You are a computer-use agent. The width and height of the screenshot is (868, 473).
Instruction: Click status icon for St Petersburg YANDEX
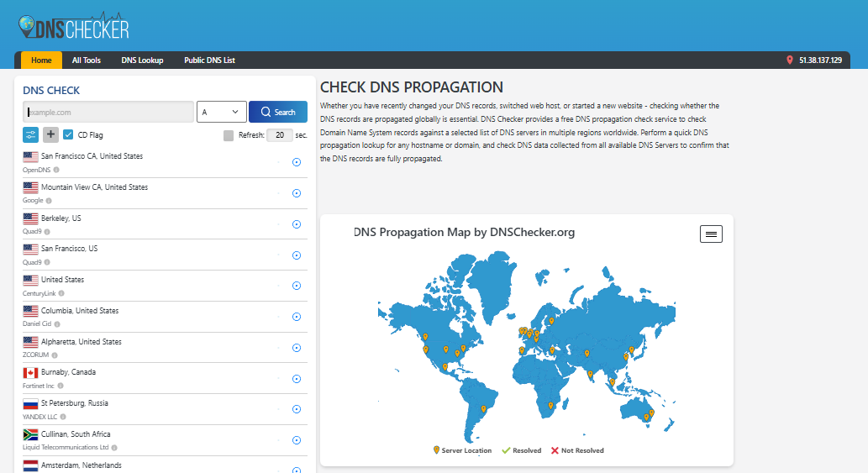(x=297, y=409)
